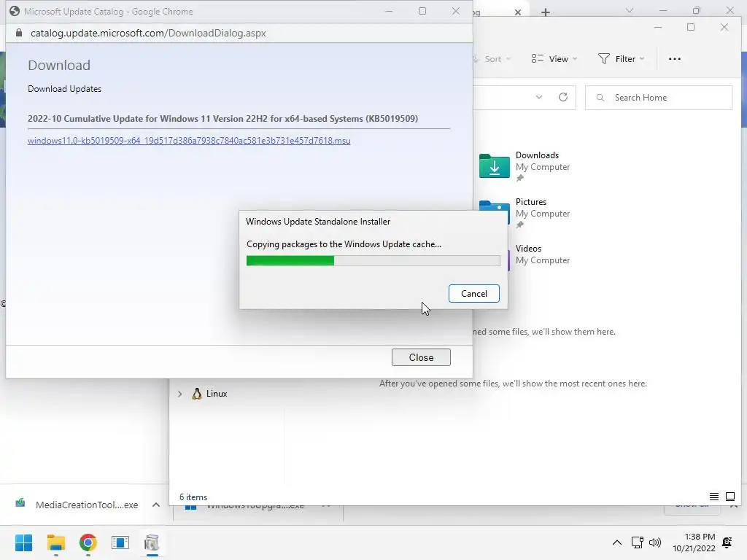Expand options for MediaCreationTool download
This screenshot has height=560, width=747.
point(156,505)
